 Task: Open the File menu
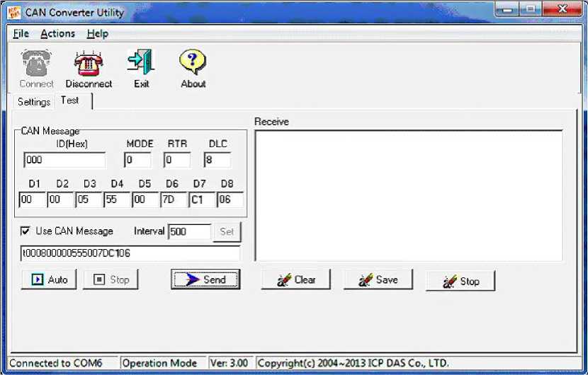(x=21, y=33)
